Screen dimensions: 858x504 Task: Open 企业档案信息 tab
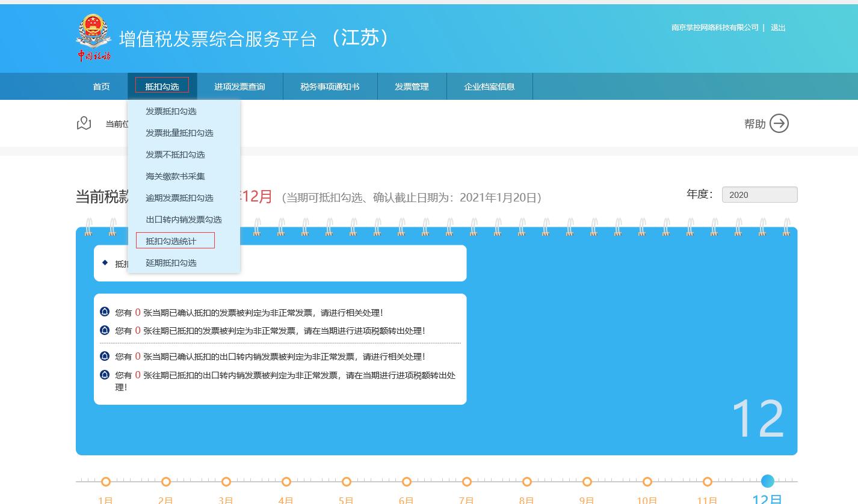pyautogui.click(x=489, y=87)
